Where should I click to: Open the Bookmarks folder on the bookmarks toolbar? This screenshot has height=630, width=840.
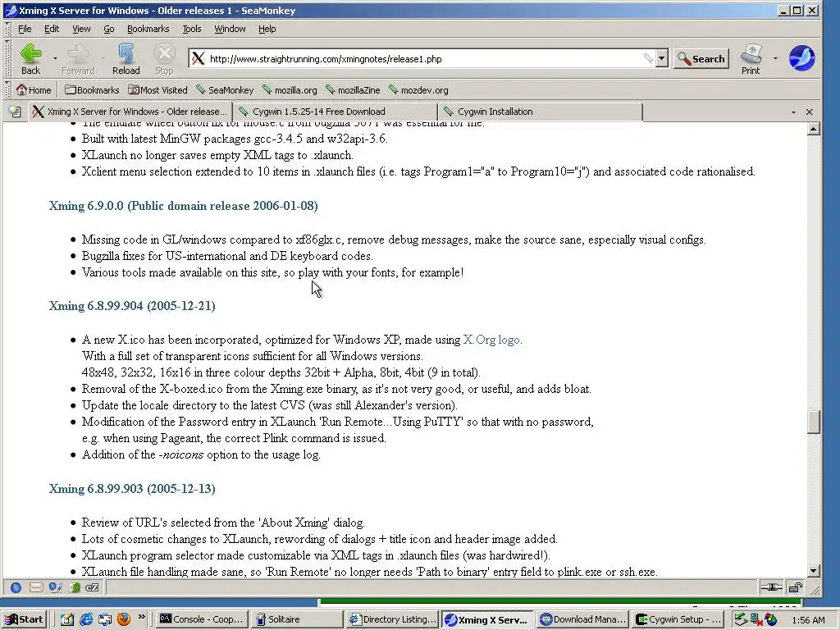(92, 90)
